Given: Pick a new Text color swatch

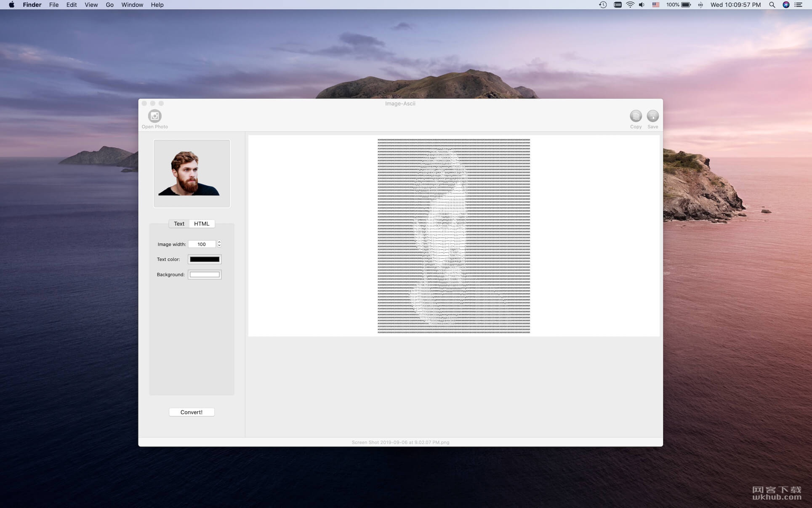Looking at the screenshot, I should click(205, 259).
